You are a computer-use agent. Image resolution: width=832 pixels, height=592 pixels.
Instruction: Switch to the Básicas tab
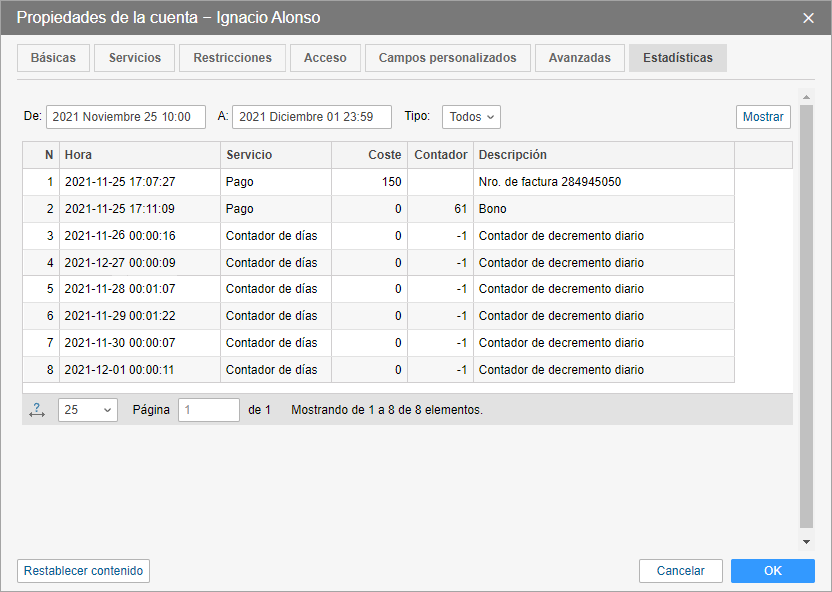[53, 58]
